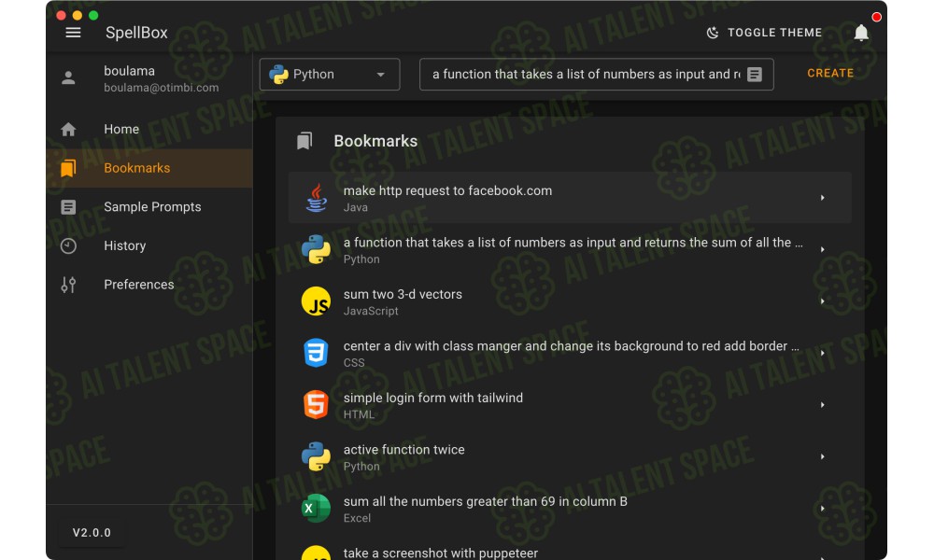Select Bookmarks in the sidebar
This screenshot has height=560, width=934.
(x=149, y=168)
